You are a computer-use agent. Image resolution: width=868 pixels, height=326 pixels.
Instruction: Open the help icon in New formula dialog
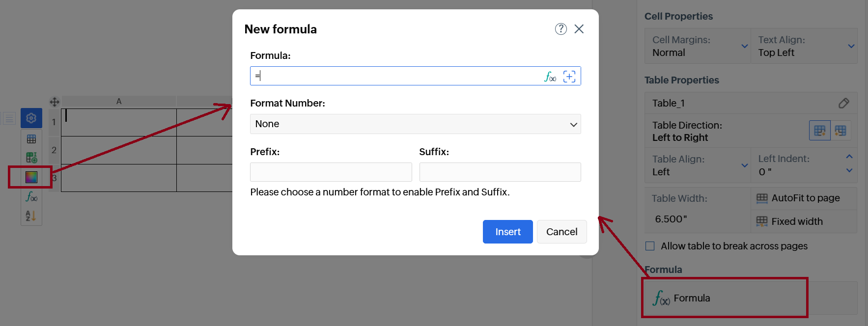click(560, 29)
